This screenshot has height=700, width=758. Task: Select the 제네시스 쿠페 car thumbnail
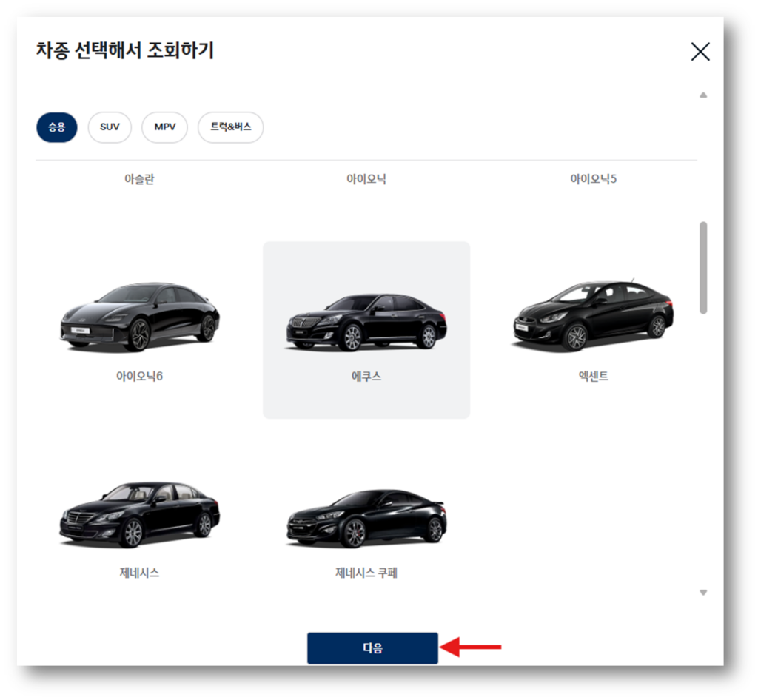click(366, 518)
